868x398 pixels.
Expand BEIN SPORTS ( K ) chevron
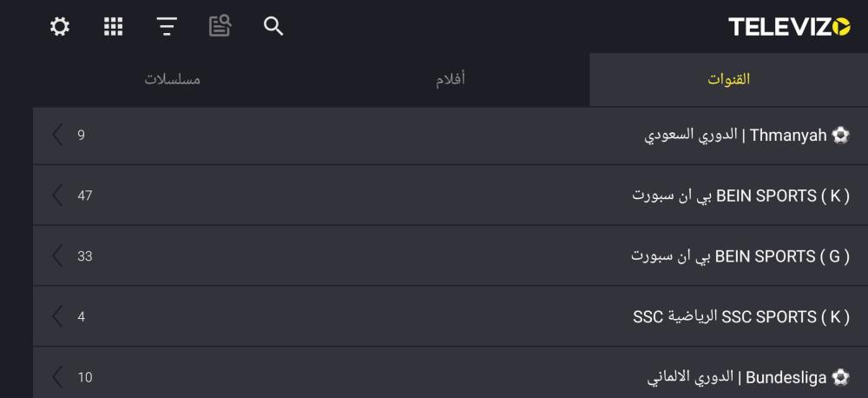click(x=58, y=196)
